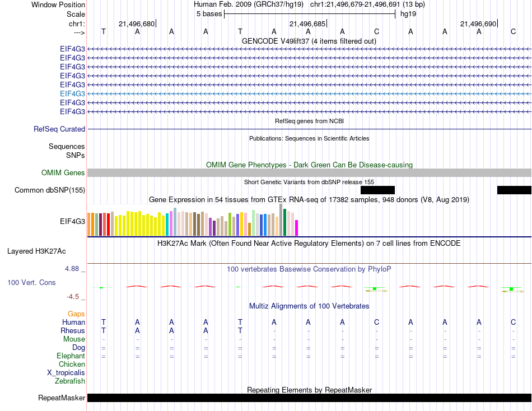Click the Sequences track label

[67, 146]
